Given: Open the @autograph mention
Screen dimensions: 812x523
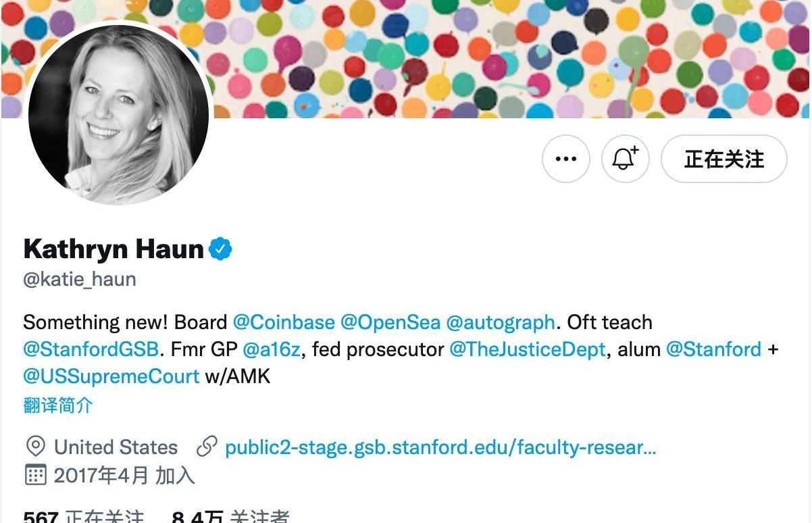Looking at the screenshot, I should 501,322.
